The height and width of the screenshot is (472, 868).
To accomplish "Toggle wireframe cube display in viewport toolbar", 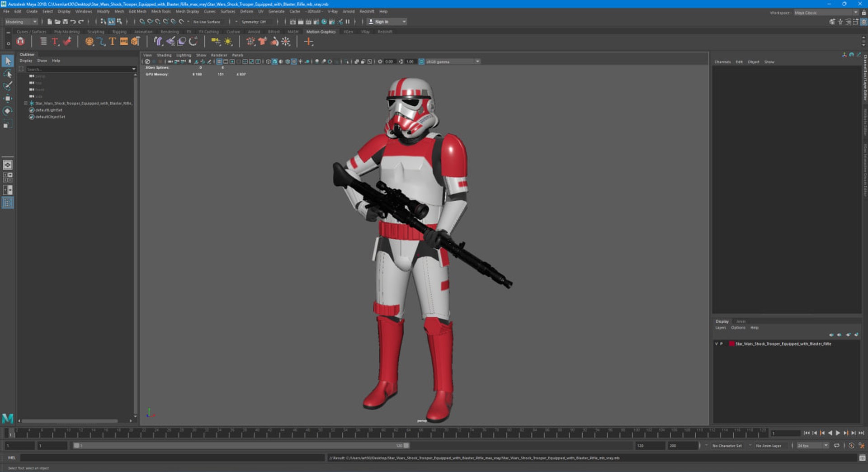I will (x=268, y=61).
